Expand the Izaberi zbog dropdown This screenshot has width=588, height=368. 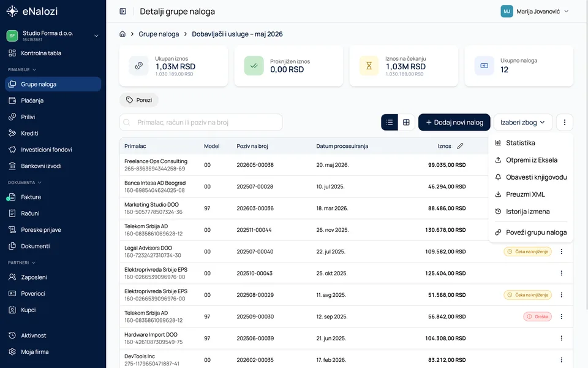point(522,123)
